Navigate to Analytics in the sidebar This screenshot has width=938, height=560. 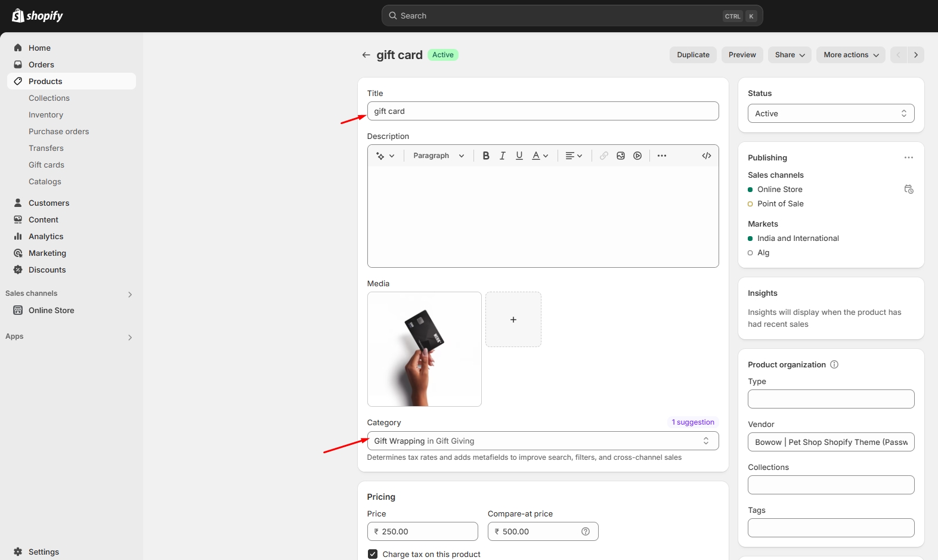(x=46, y=236)
